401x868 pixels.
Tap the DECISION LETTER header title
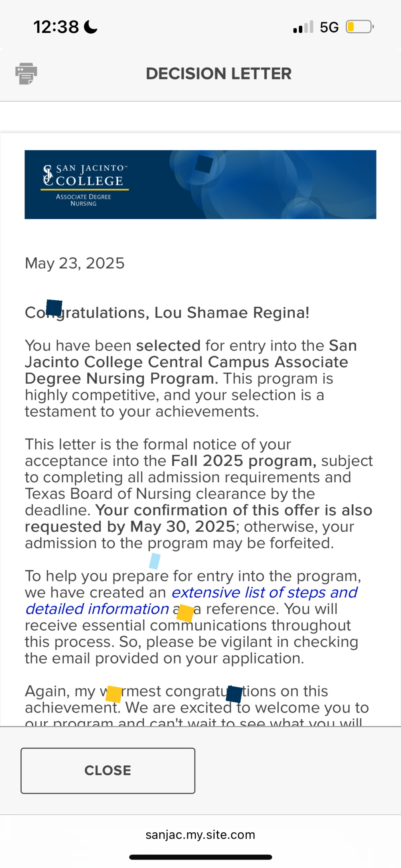coord(219,73)
